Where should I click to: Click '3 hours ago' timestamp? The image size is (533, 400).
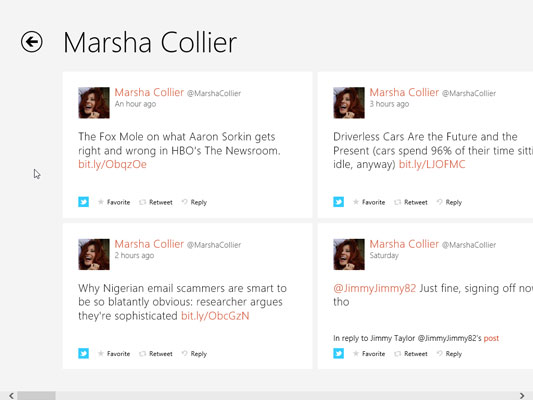[x=389, y=104]
